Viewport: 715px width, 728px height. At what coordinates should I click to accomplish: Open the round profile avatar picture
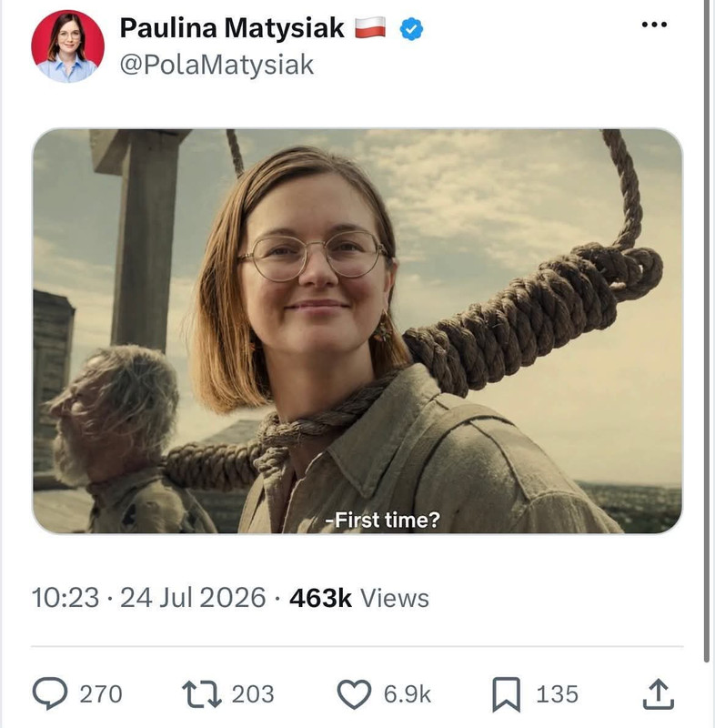(x=67, y=46)
